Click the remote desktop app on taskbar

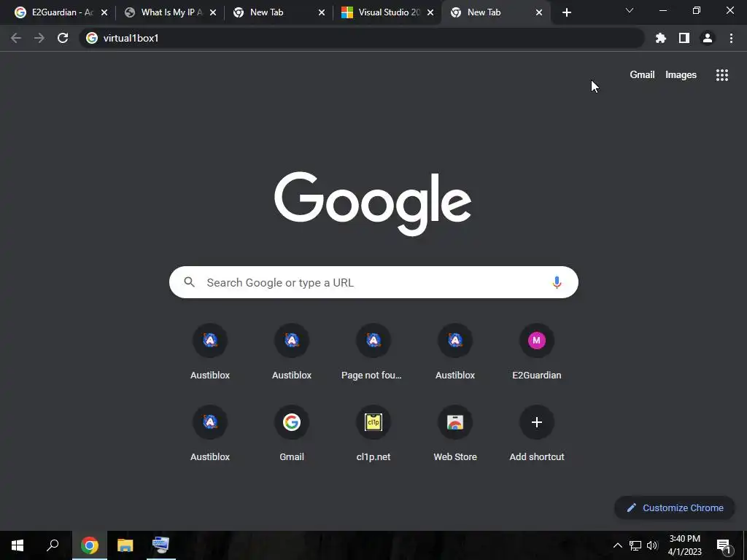pyautogui.click(x=160, y=545)
